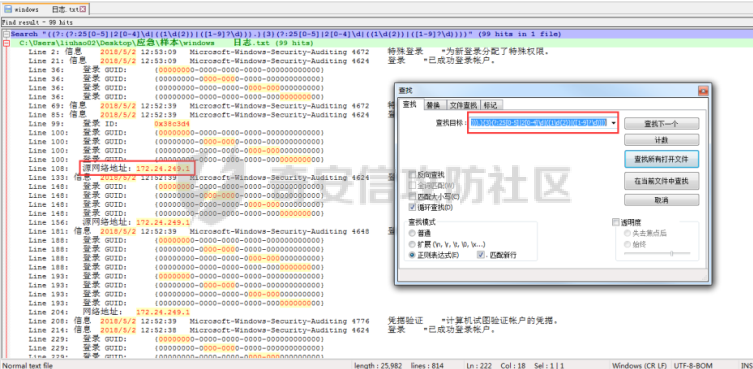753x369 pixels.
Task: Select the 普通 search mode radio button
Action: [412, 233]
